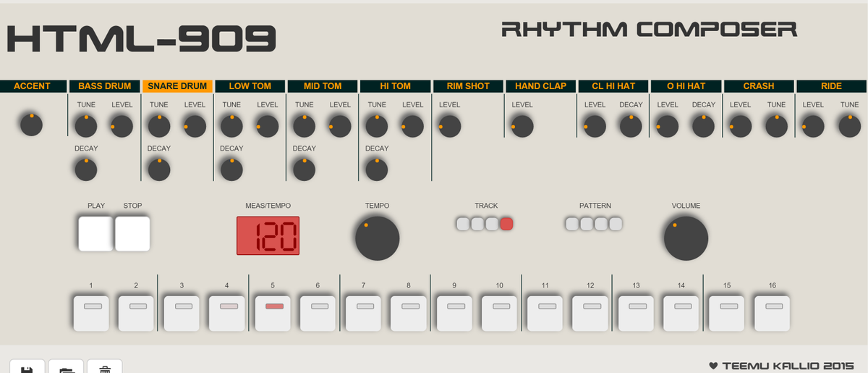Toggle step 1 sequencer pad

pyautogui.click(x=91, y=313)
